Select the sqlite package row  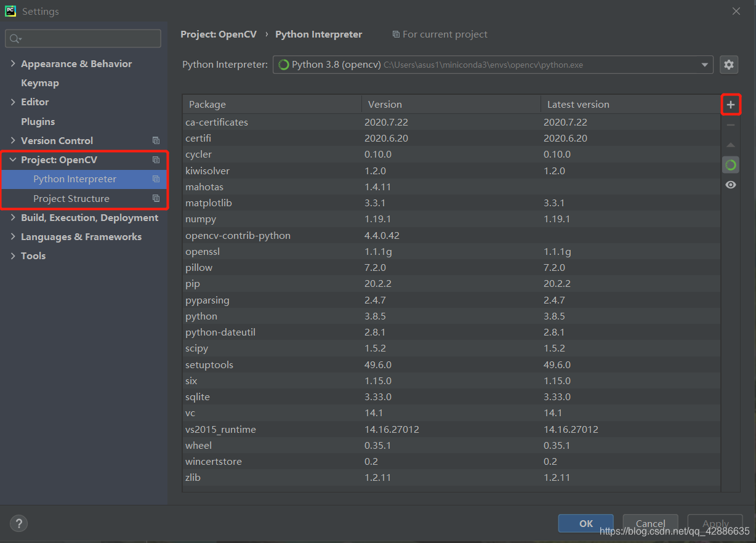pyautogui.click(x=451, y=397)
